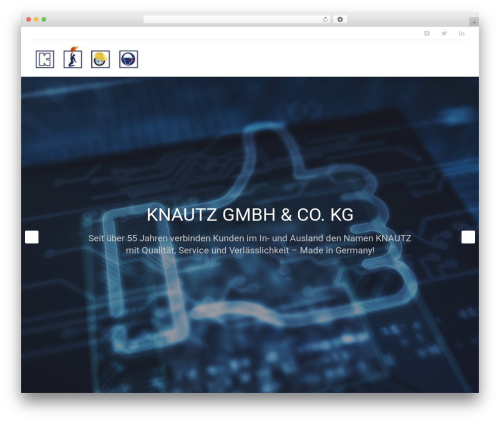Click the Knautz K logo icon

(x=45, y=59)
